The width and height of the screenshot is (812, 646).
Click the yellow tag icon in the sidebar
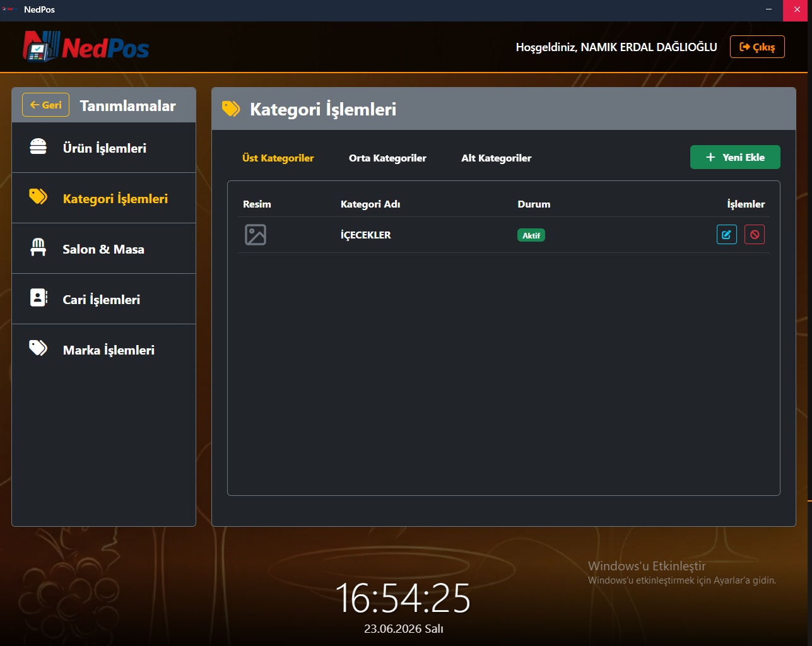(x=38, y=197)
